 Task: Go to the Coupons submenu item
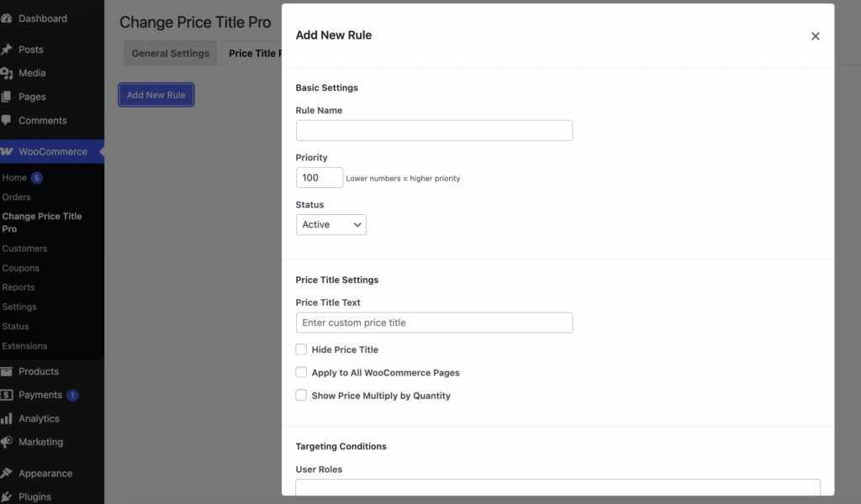coord(21,268)
